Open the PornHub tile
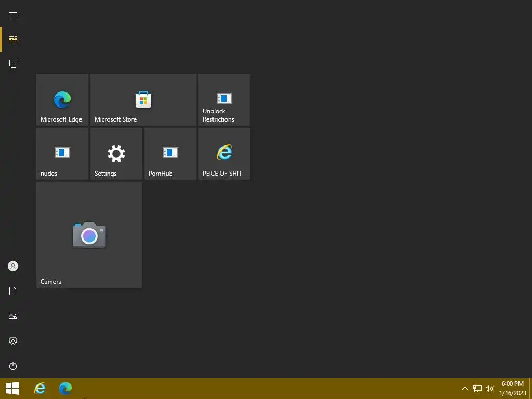Image resolution: width=532 pixels, height=399 pixels. point(170,154)
